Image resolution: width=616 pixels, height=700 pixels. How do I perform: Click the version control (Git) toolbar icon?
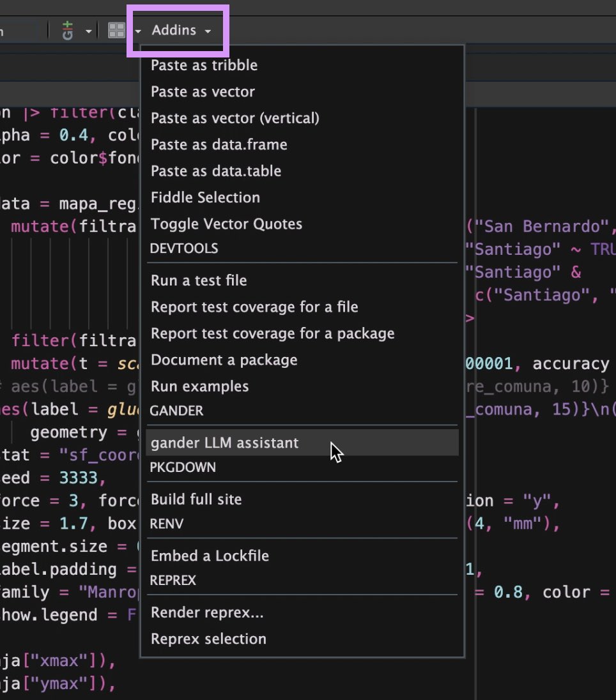[68, 30]
